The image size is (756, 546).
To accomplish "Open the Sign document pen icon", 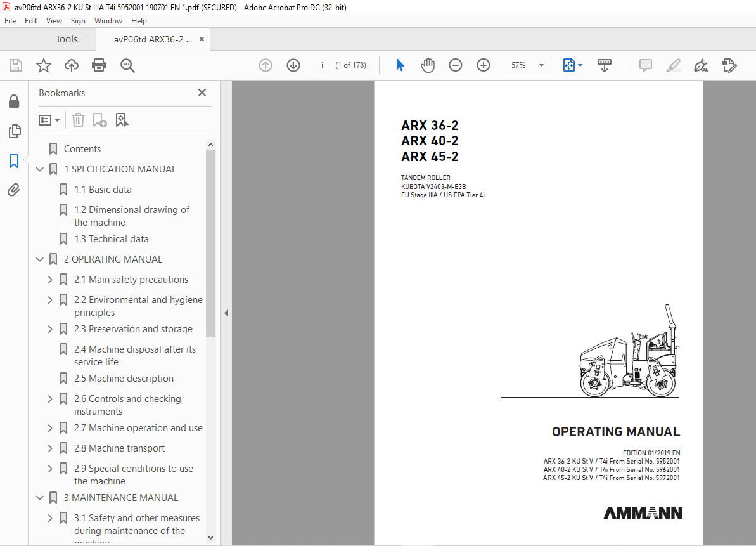I will 701,65.
